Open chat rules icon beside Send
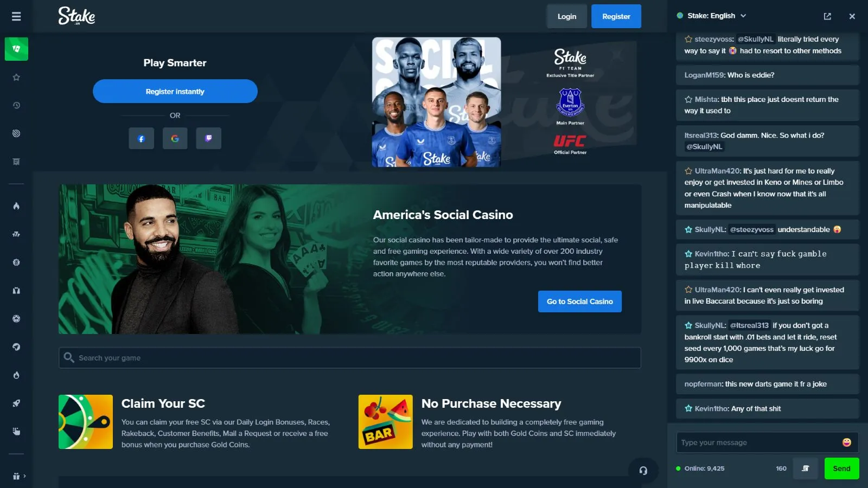The width and height of the screenshot is (868, 488). [x=806, y=468]
